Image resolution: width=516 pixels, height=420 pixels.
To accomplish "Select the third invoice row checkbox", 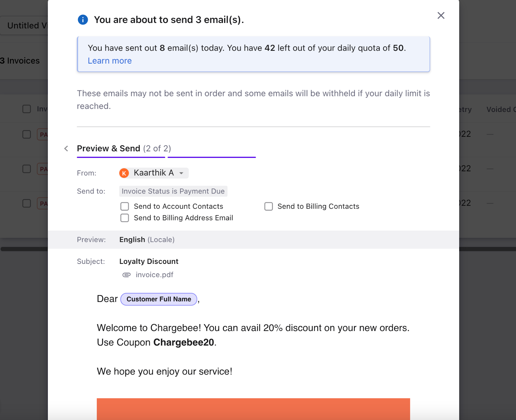I will [27, 204].
